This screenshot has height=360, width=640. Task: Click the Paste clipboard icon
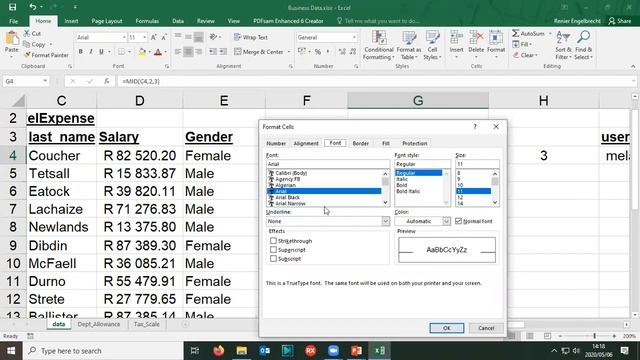[x=12, y=39]
